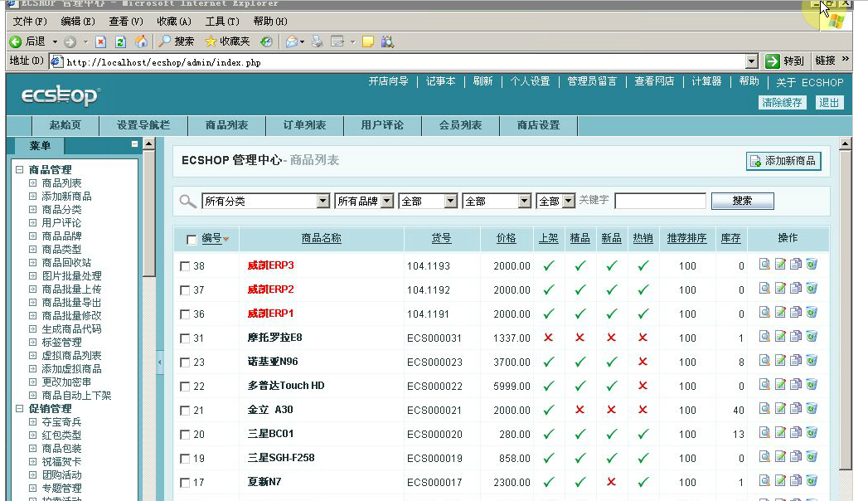Check the box for product 20
This screenshot has height=501, width=868.
coord(185,435)
